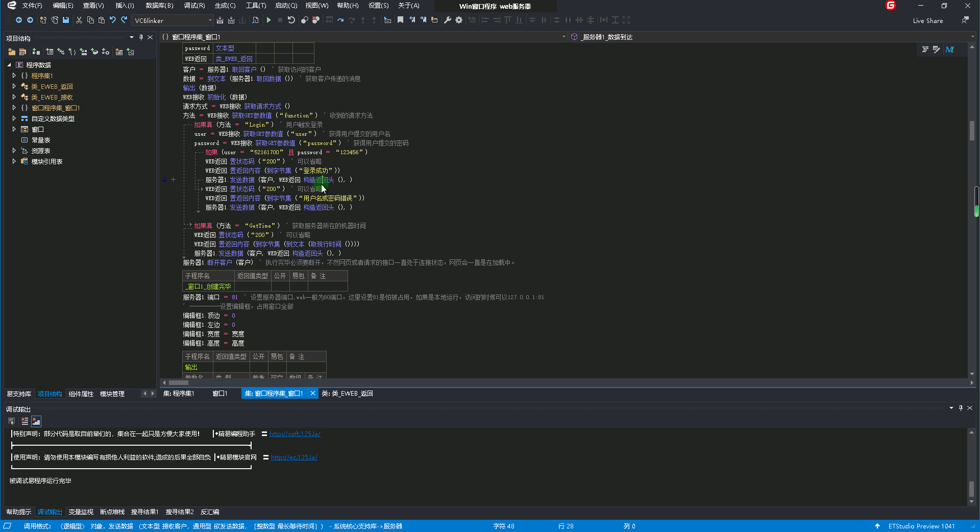Switch to 易支持库 side tab
The image size is (980, 532).
19,394
